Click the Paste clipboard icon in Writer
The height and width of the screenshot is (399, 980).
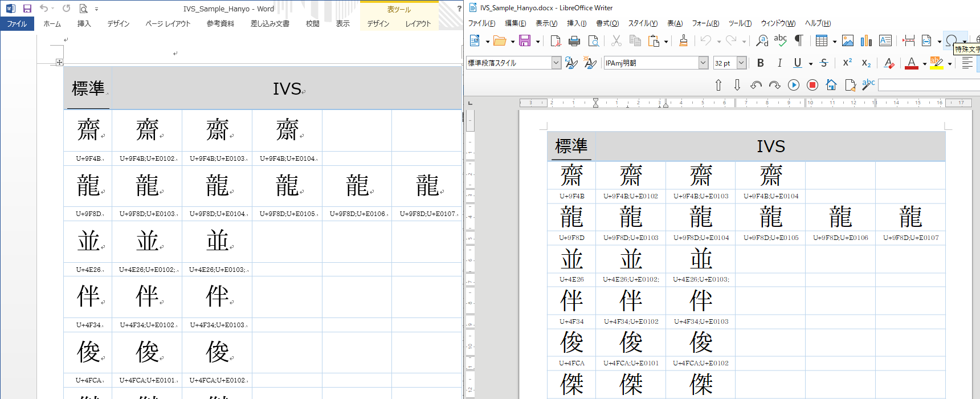pos(654,40)
